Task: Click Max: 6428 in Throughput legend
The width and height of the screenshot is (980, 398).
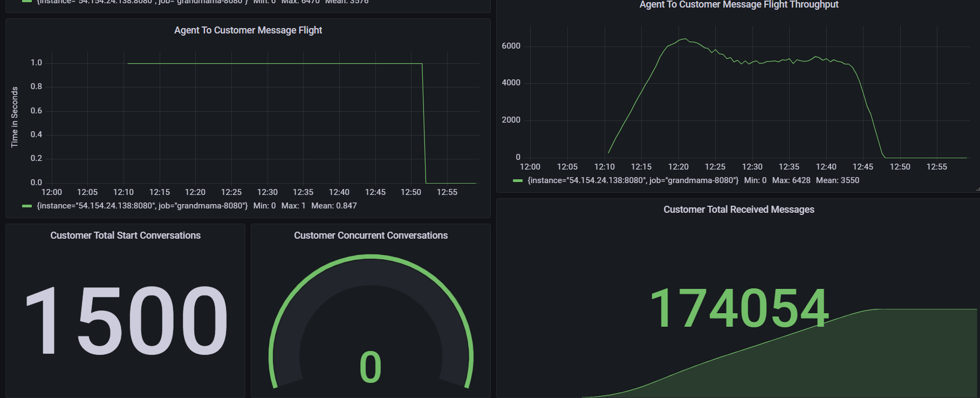Action: [791, 180]
